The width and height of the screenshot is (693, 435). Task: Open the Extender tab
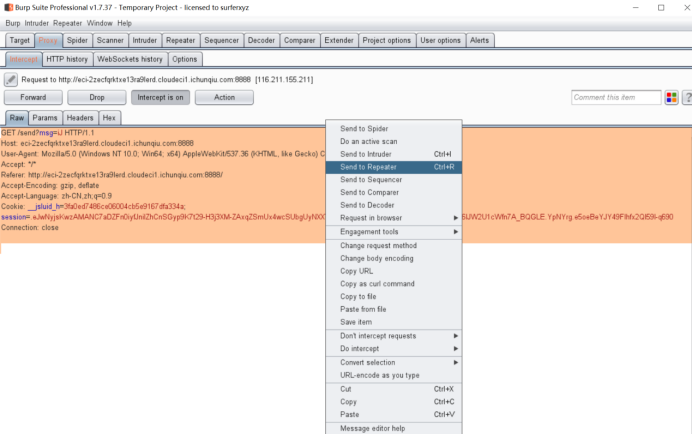click(339, 40)
